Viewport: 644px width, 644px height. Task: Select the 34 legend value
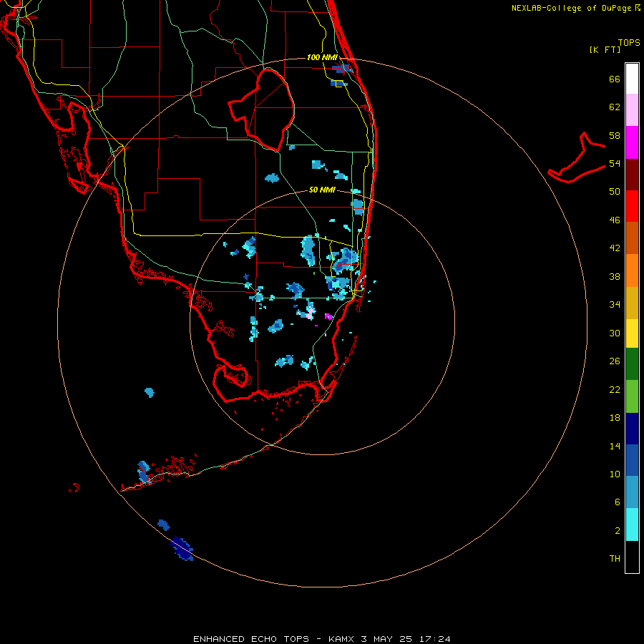[615, 305]
